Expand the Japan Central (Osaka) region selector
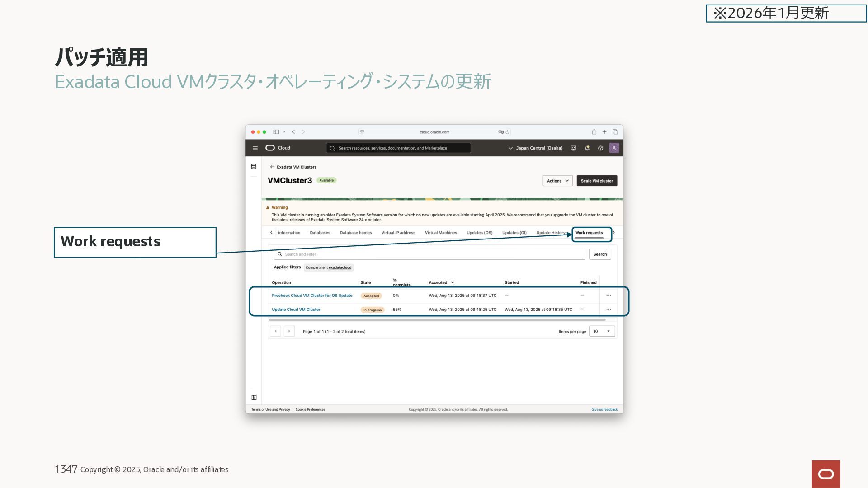Screen dimensions: 868x488 tap(535, 148)
